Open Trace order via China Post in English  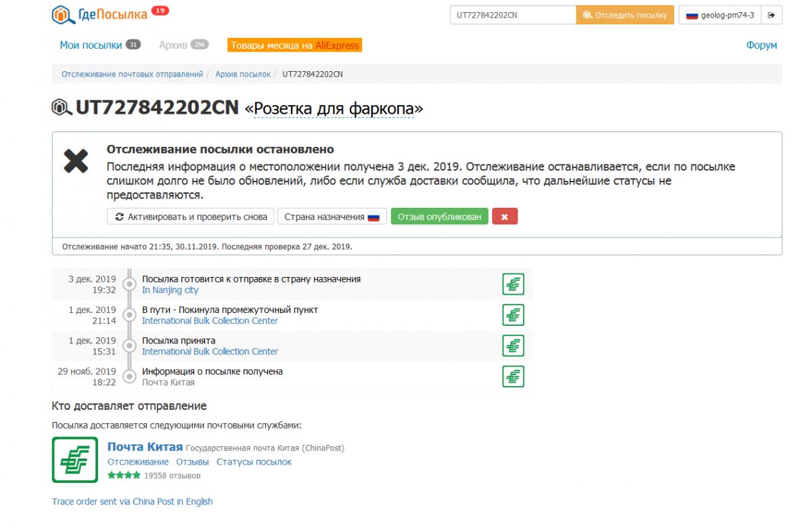132,502
